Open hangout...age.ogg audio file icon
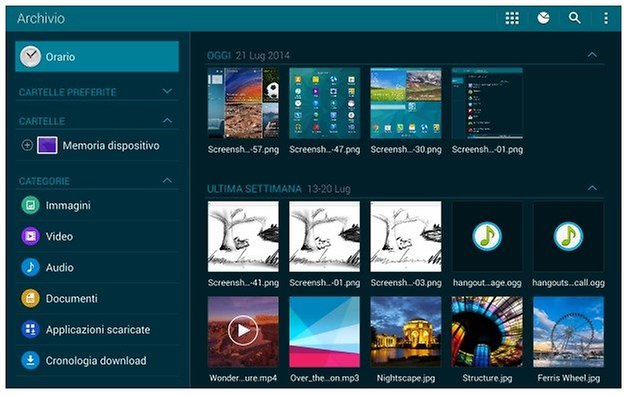The width and height of the screenshot is (628, 395). pyautogui.click(x=487, y=236)
